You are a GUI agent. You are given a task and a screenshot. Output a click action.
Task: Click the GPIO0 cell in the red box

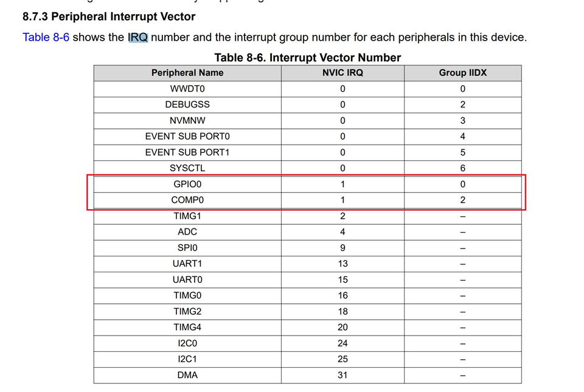click(187, 184)
